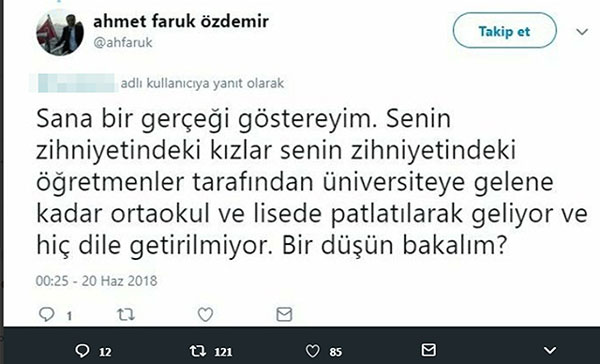This screenshot has height=364, width=600.
Task: Follow the account with Takip et button
Action: click(x=505, y=31)
